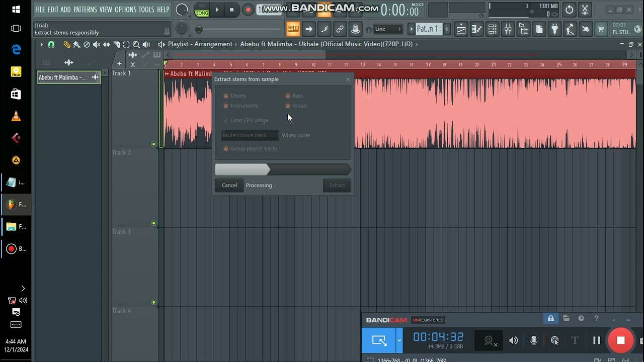The height and width of the screenshot is (362, 644).
Task: Click the tempo tapper icon
Action: tap(570, 29)
